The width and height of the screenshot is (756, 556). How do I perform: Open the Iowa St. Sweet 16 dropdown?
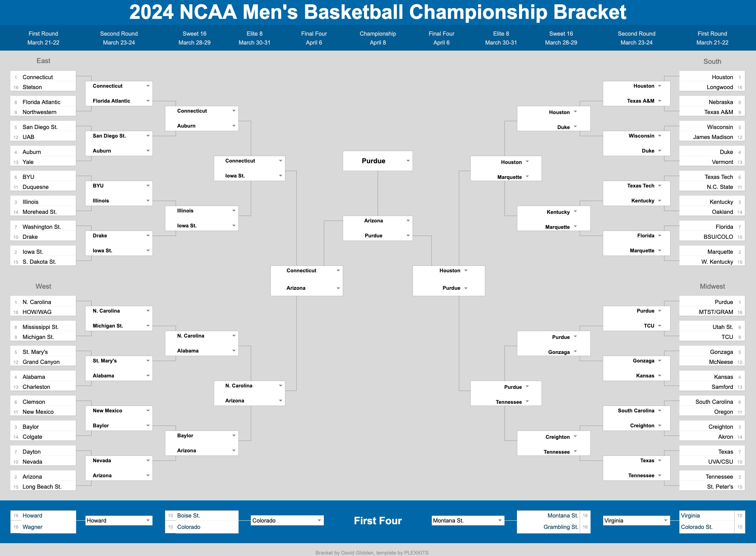coord(235,225)
